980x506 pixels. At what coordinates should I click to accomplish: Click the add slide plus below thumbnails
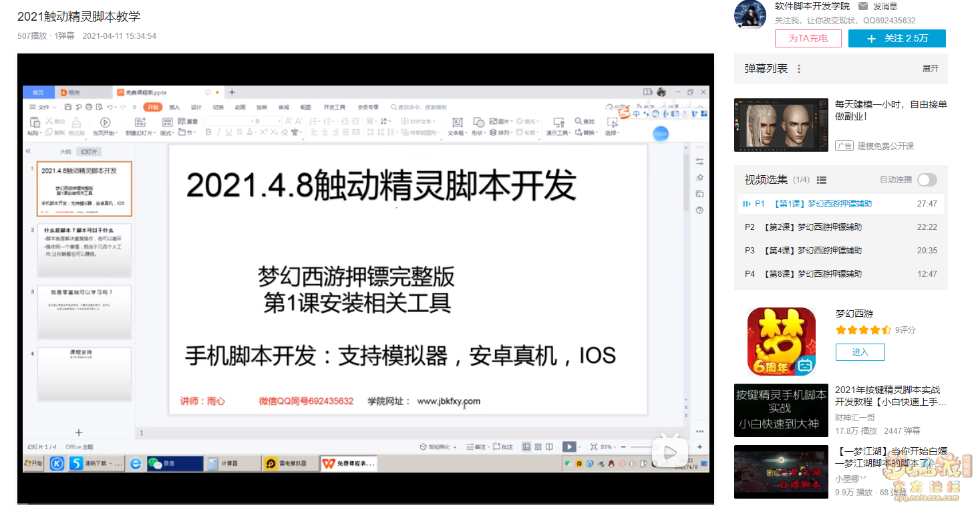coord(78,432)
